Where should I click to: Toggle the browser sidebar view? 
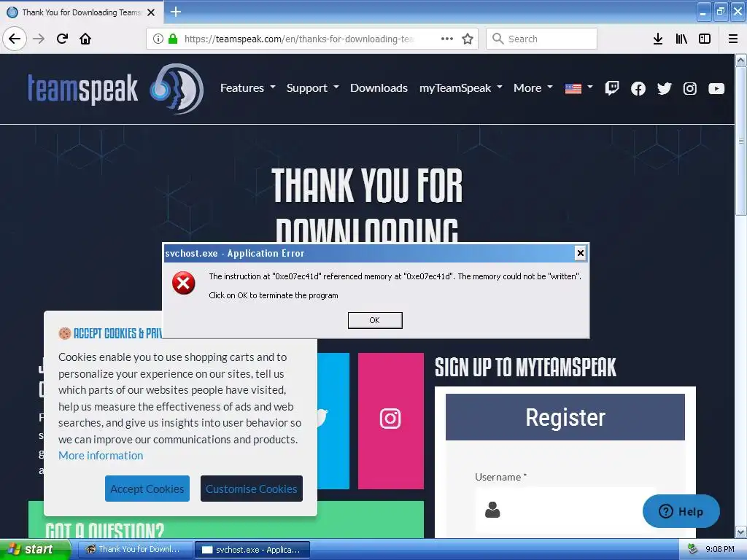tap(705, 39)
